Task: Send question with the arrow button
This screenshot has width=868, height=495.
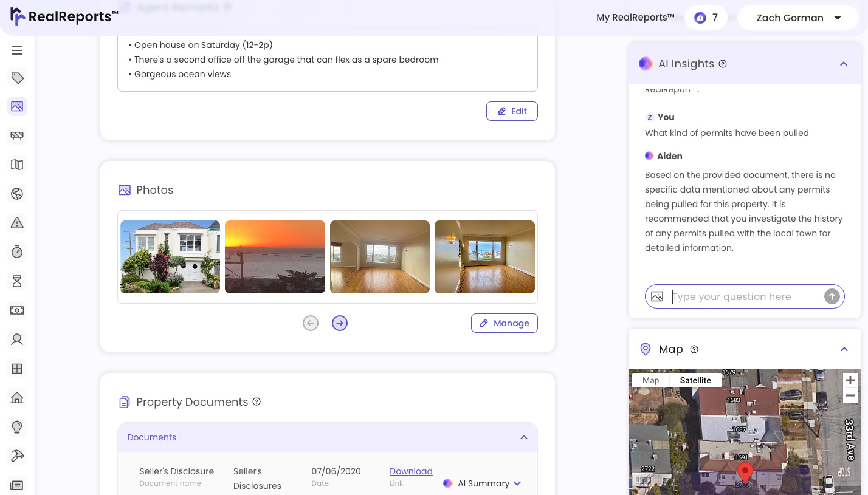Action: (x=832, y=296)
